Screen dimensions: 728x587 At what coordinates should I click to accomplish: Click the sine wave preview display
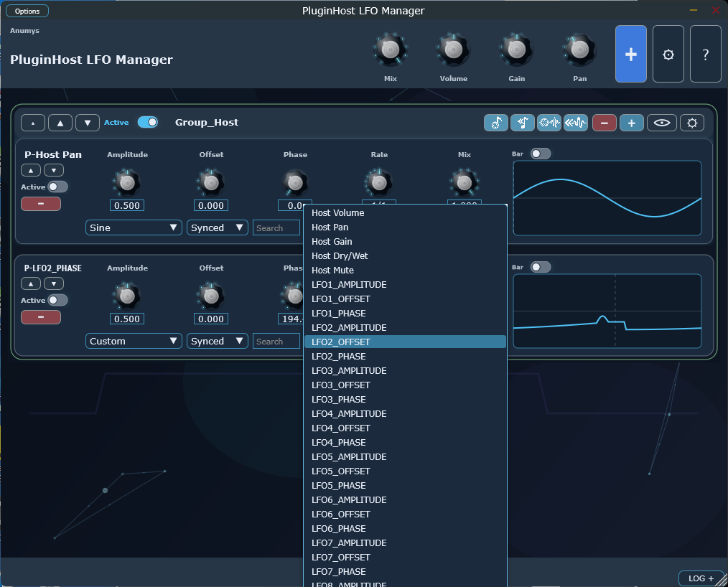(607, 198)
